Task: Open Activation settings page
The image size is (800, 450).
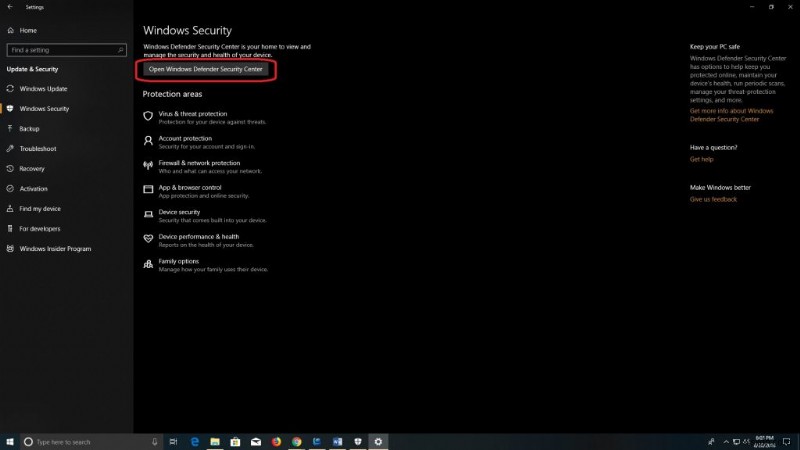Action: click(x=28, y=189)
